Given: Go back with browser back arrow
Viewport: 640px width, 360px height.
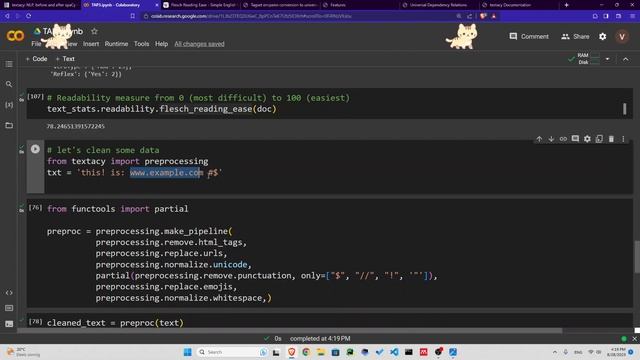Looking at the screenshot, I should click(x=7, y=16).
